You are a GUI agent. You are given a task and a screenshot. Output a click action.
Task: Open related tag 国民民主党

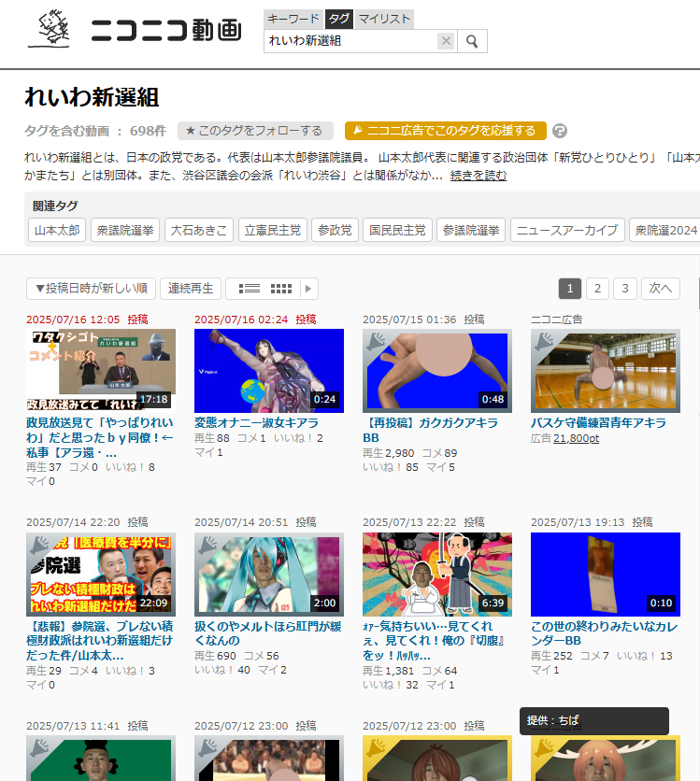tap(397, 230)
